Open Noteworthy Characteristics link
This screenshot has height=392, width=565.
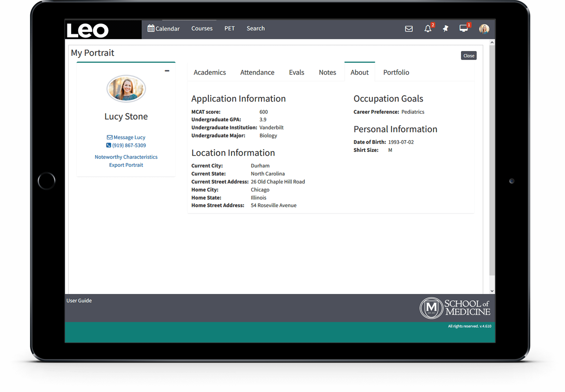click(x=126, y=157)
